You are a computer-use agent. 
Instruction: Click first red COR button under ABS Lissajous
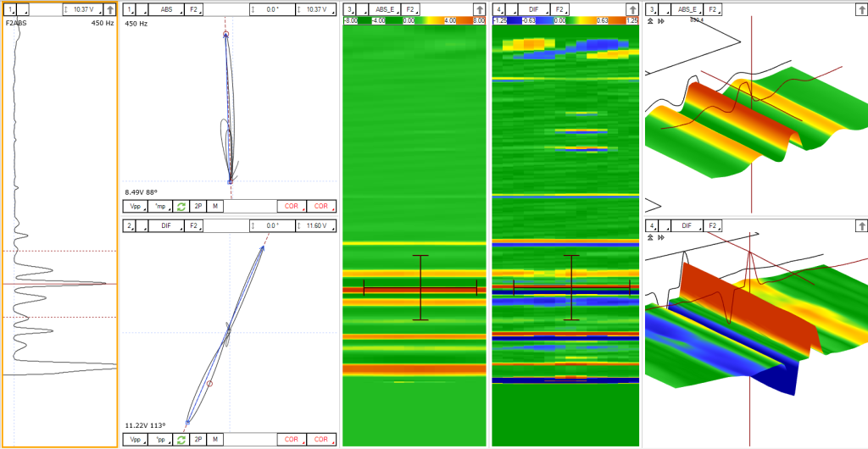(x=291, y=206)
